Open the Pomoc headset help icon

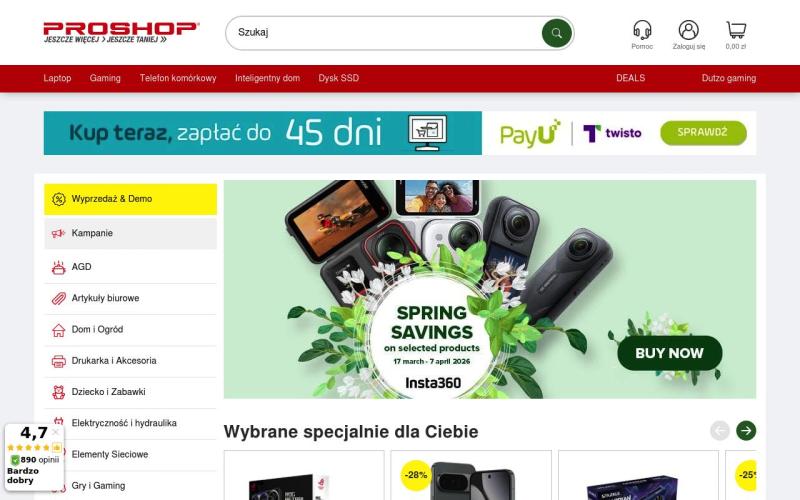(x=642, y=30)
